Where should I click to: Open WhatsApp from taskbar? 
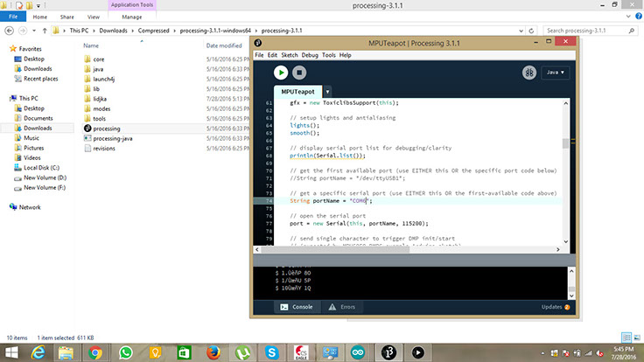(x=126, y=352)
